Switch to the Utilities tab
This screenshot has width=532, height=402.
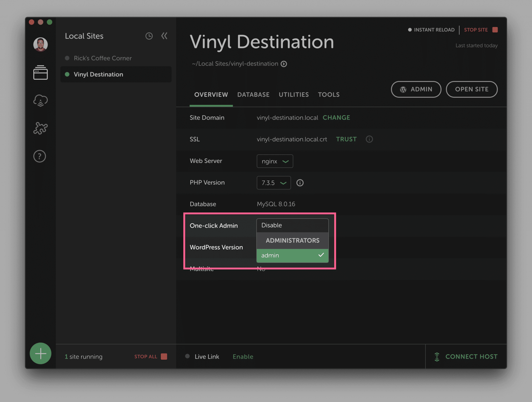coord(294,95)
